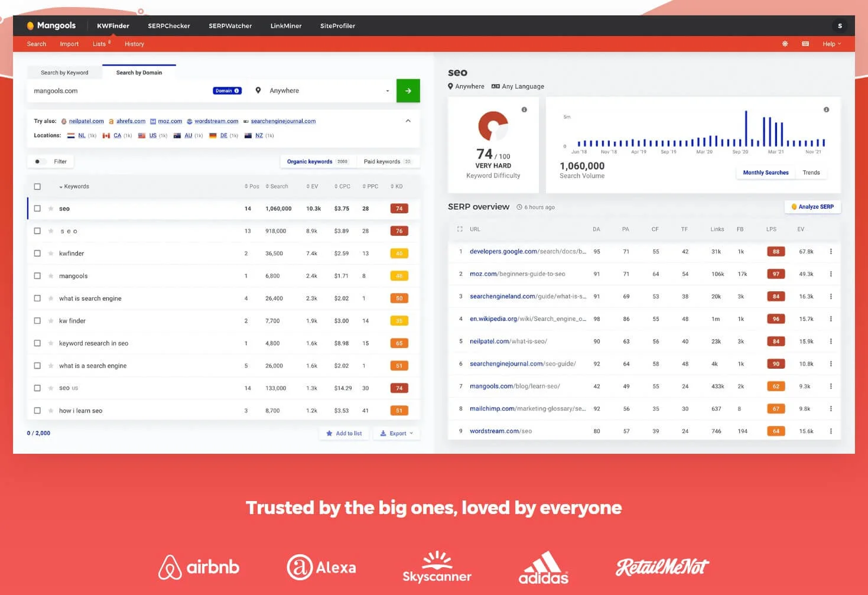Click Add to list button
Screen dimensions: 868x595
point(344,433)
